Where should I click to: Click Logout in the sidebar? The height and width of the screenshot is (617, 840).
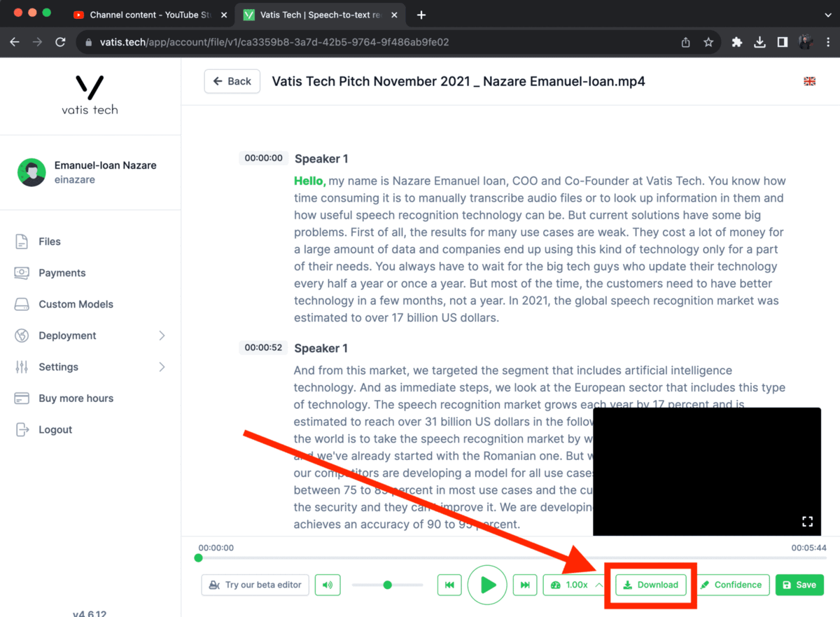coord(55,430)
